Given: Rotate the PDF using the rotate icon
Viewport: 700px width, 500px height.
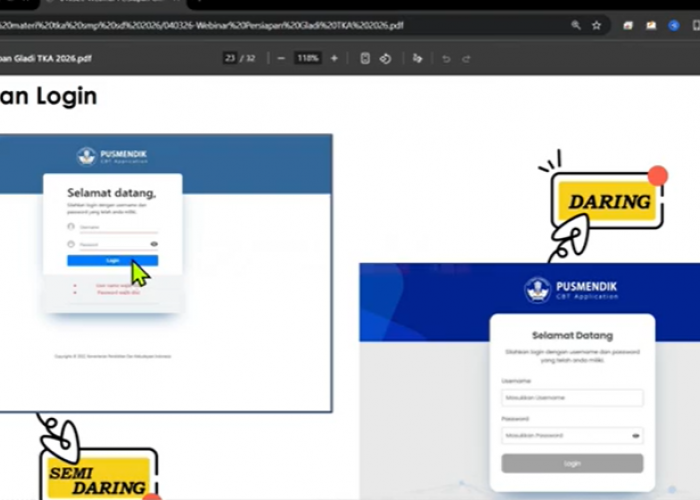Looking at the screenshot, I should [x=385, y=59].
